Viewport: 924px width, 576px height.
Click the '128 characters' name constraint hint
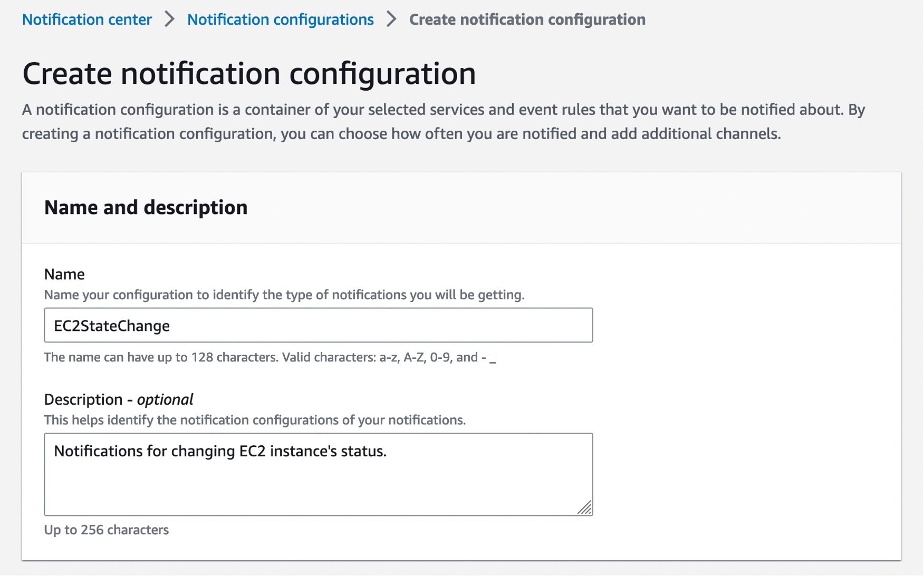pyautogui.click(x=270, y=357)
